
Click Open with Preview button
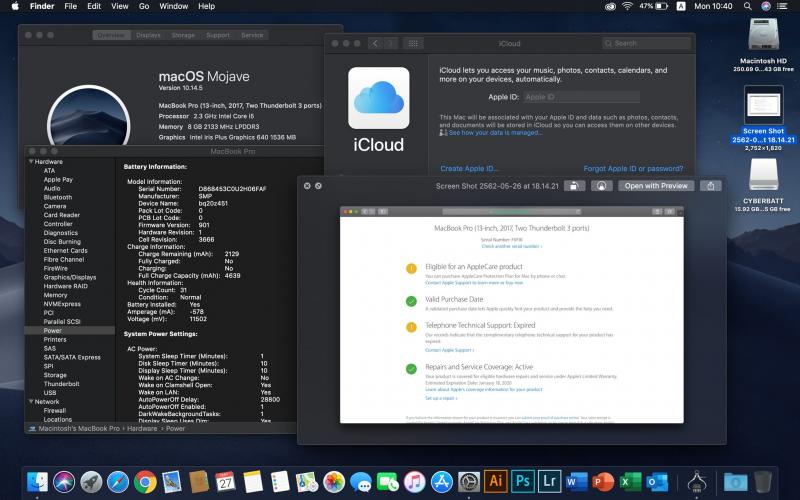pos(656,185)
